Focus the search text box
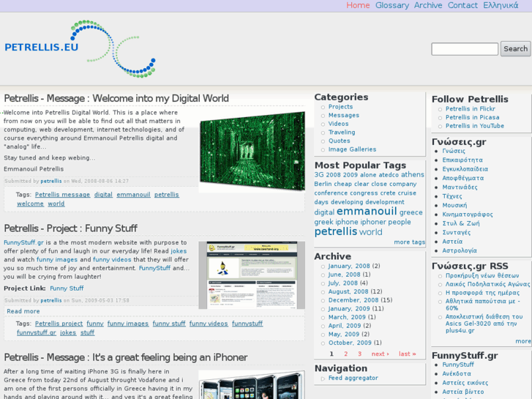 pos(465,49)
